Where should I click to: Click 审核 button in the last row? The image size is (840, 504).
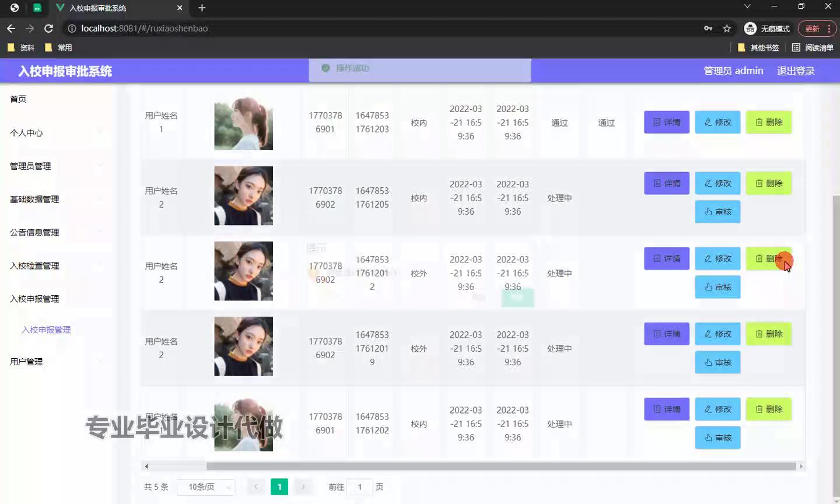coord(717,438)
